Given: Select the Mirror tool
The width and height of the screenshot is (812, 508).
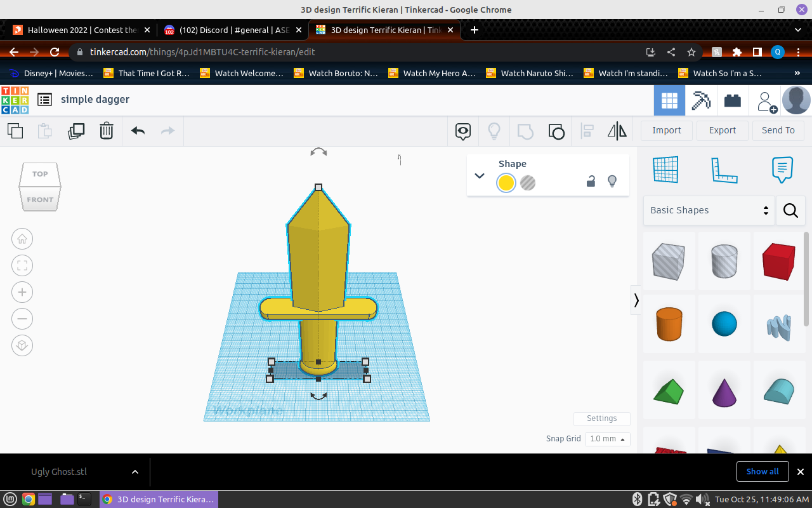Looking at the screenshot, I should pyautogui.click(x=616, y=131).
